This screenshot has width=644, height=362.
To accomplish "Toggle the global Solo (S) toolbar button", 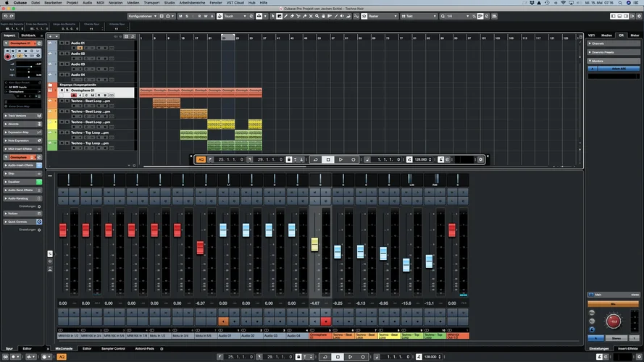I will (x=188, y=16).
